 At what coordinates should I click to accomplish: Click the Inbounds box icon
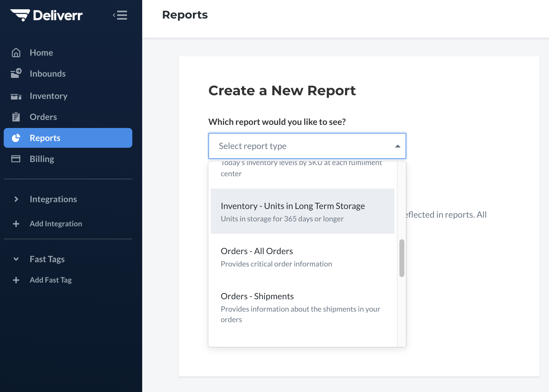click(x=16, y=73)
